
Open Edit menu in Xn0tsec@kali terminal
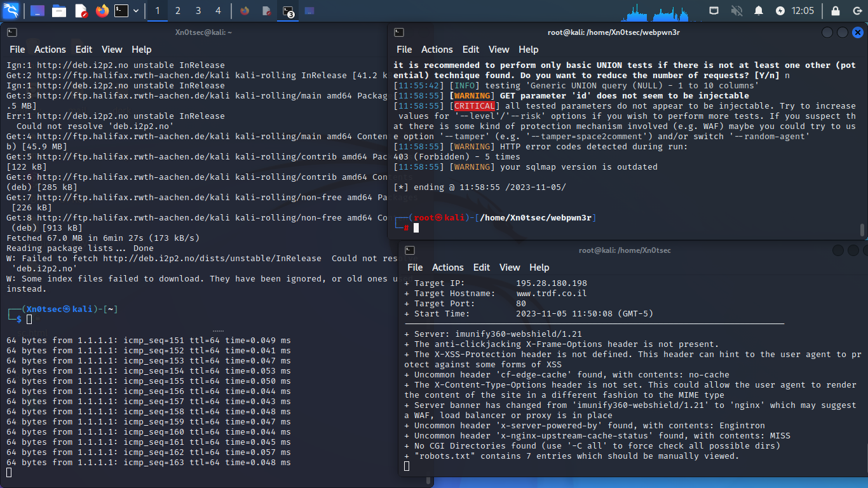[x=84, y=50]
